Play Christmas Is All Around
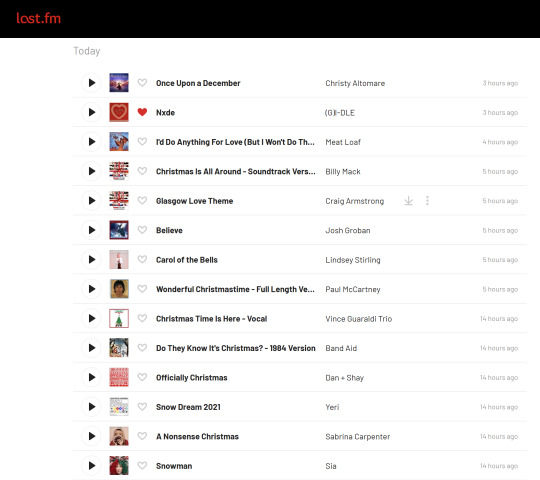This screenshot has height=480, width=540. [91, 171]
